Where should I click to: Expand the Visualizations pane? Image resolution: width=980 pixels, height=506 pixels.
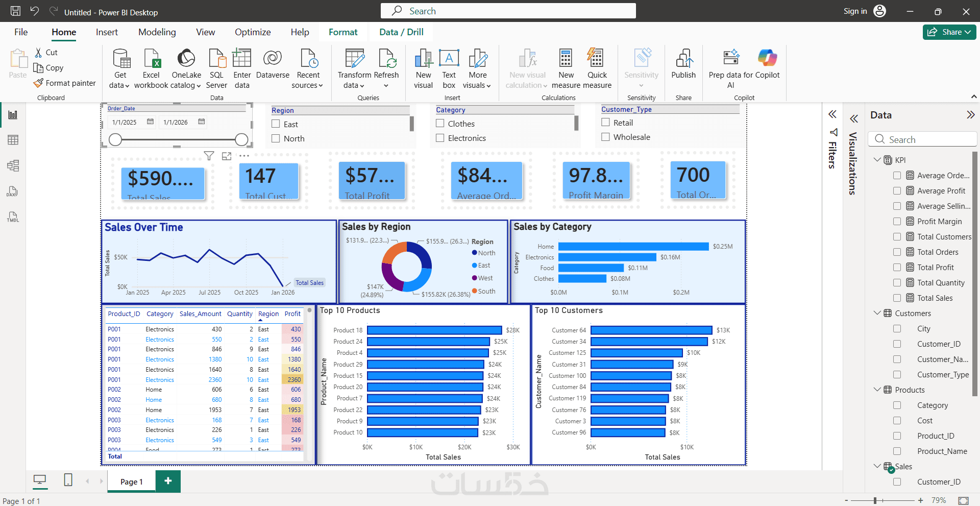(854, 119)
